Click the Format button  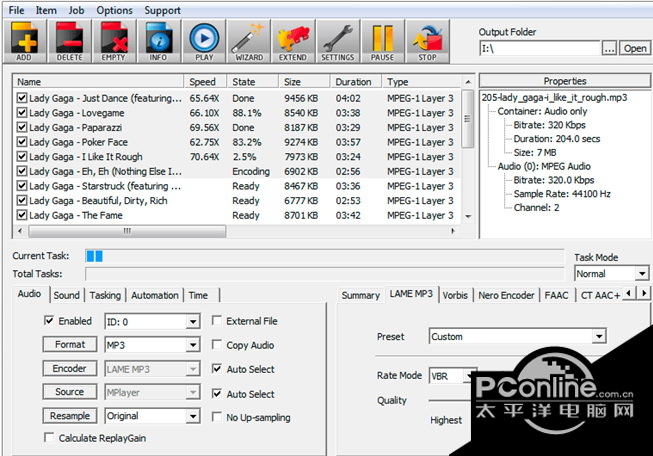click(70, 344)
